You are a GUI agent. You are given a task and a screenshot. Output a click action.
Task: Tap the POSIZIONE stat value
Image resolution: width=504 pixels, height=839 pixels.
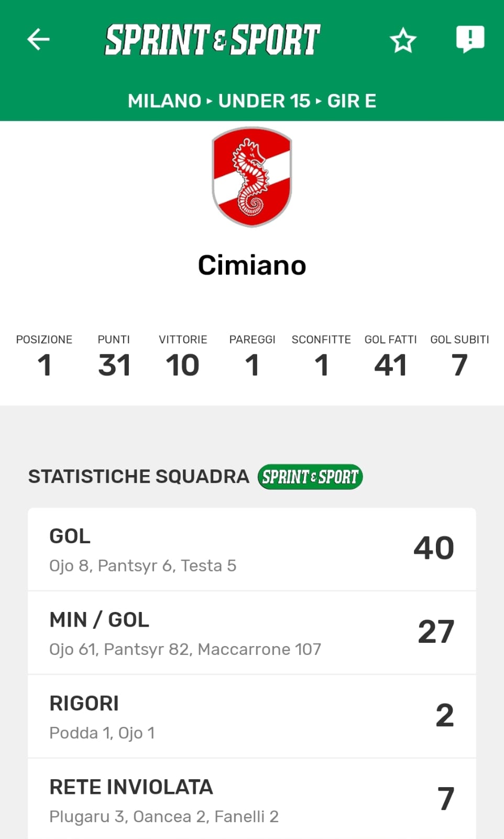tap(45, 365)
